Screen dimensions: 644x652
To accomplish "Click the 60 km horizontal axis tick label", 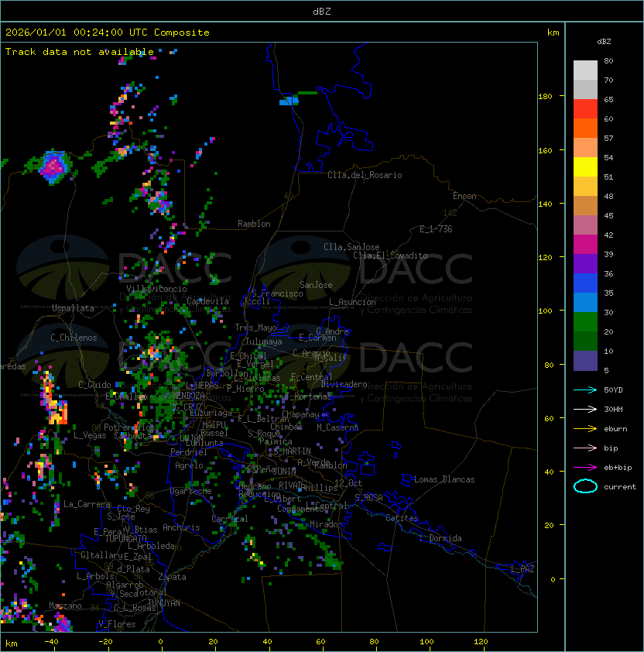I will [x=320, y=642].
